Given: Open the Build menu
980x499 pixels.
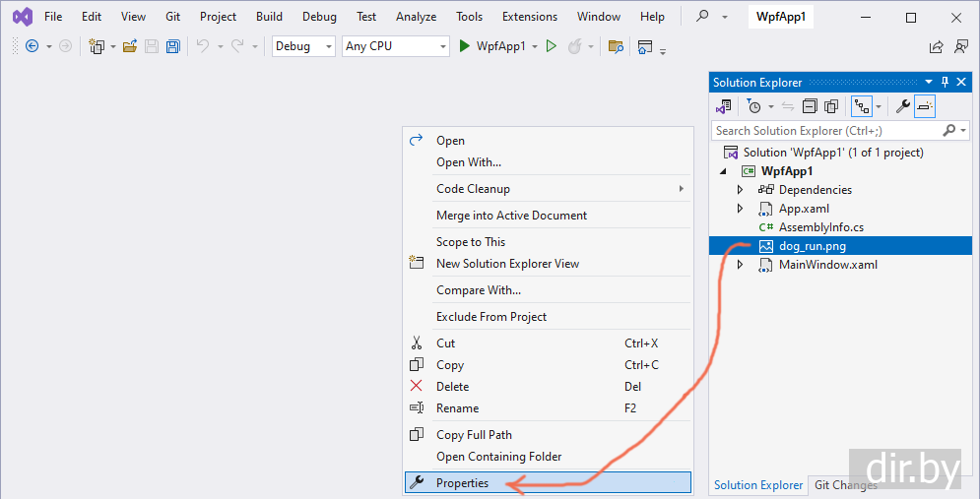Looking at the screenshot, I should click(x=269, y=17).
